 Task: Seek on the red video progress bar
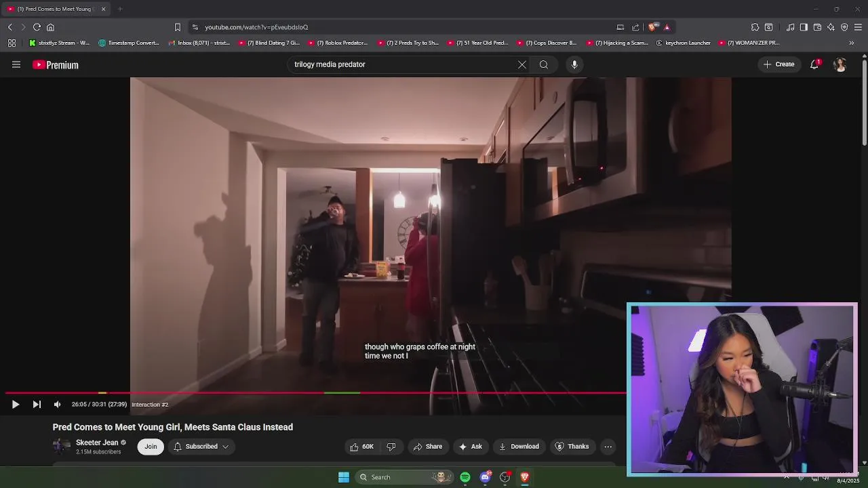[x=315, y=392]
